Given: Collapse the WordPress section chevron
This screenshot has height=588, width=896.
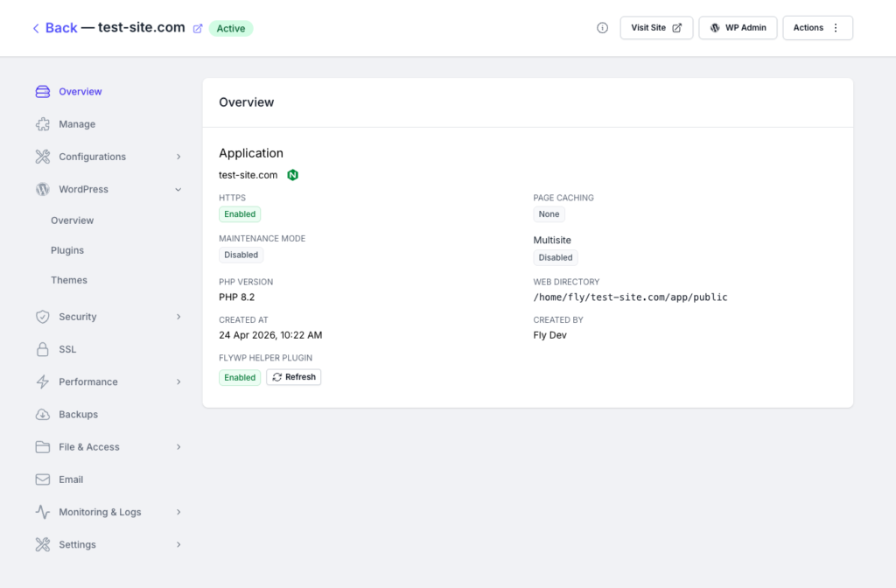Looking at the screenshot, I should [178, 189].
